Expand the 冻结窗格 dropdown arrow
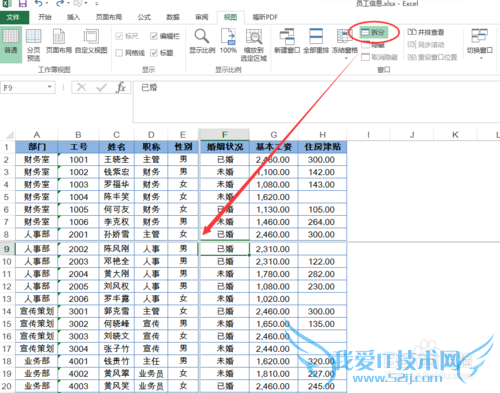Viewport: 500px width, 393px height. [346, 58]
